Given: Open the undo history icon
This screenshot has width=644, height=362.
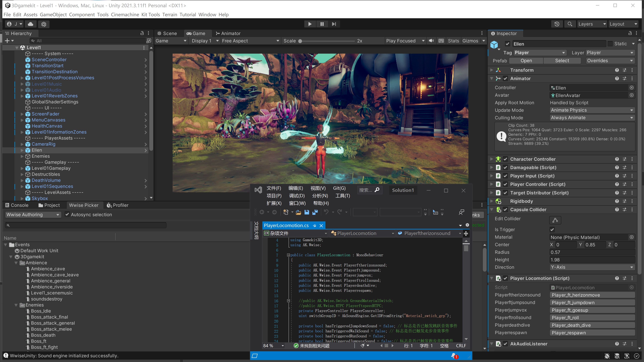Looking at the screenshot, I should 557,24.
